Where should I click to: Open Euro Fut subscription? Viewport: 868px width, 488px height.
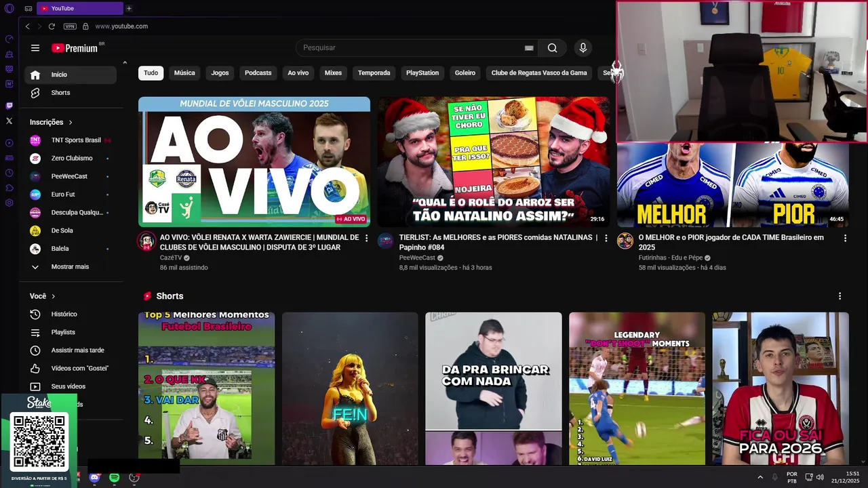point(71,195)
